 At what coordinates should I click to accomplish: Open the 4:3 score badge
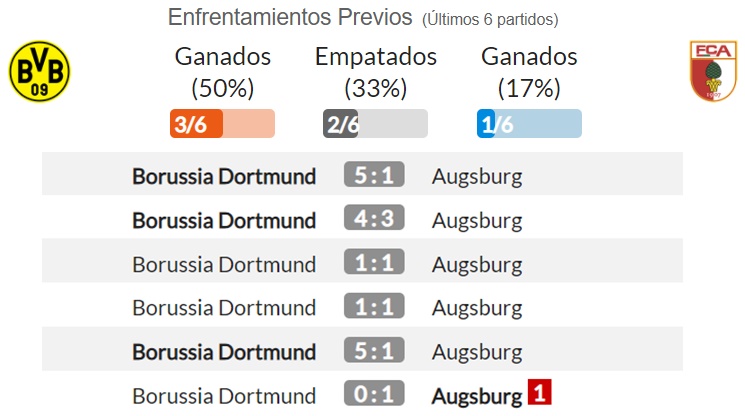(374, 218)
